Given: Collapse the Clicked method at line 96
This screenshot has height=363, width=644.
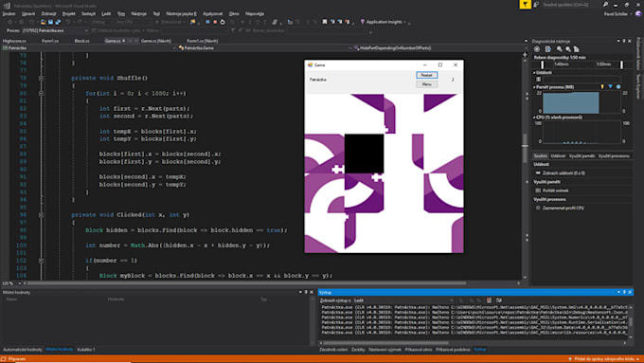Looking at the screenshot, I should (x=41, y=214).
